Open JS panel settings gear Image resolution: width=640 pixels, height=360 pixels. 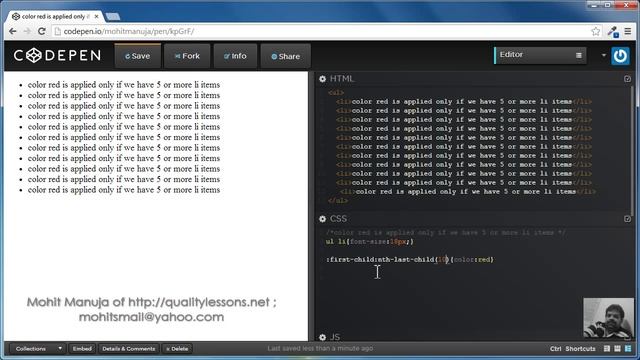[322, 337]
